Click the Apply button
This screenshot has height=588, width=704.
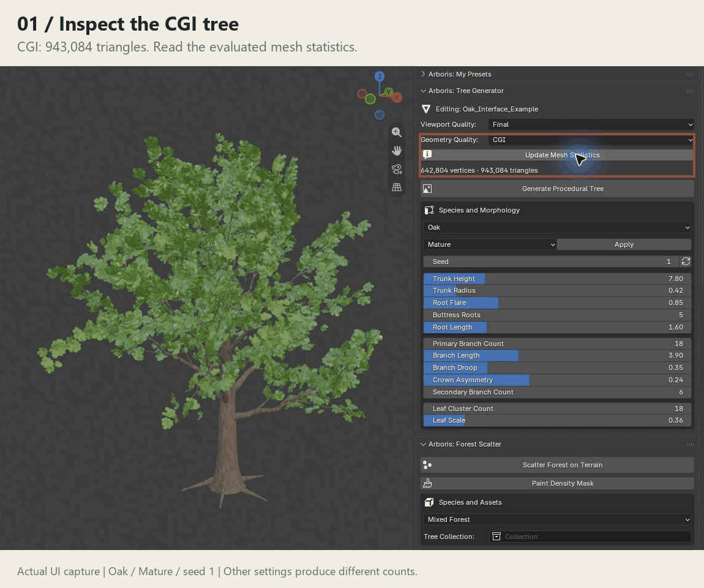point(624,244)
